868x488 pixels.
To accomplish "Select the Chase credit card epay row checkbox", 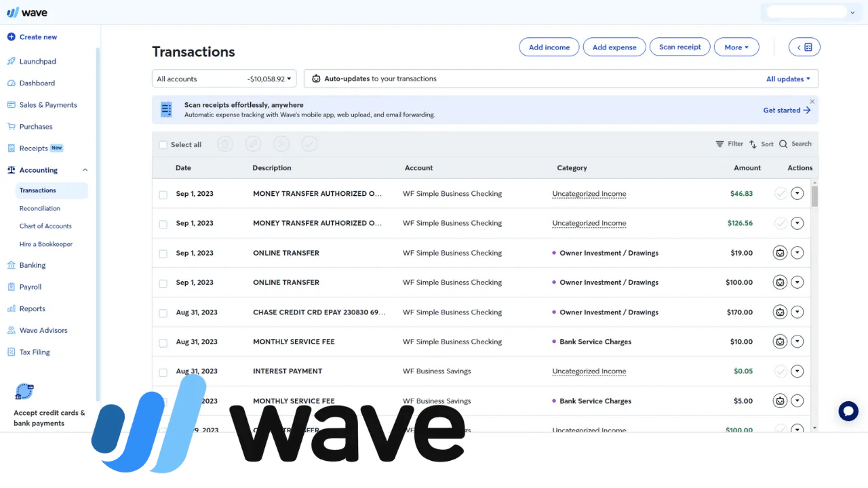I will (163, 313).
